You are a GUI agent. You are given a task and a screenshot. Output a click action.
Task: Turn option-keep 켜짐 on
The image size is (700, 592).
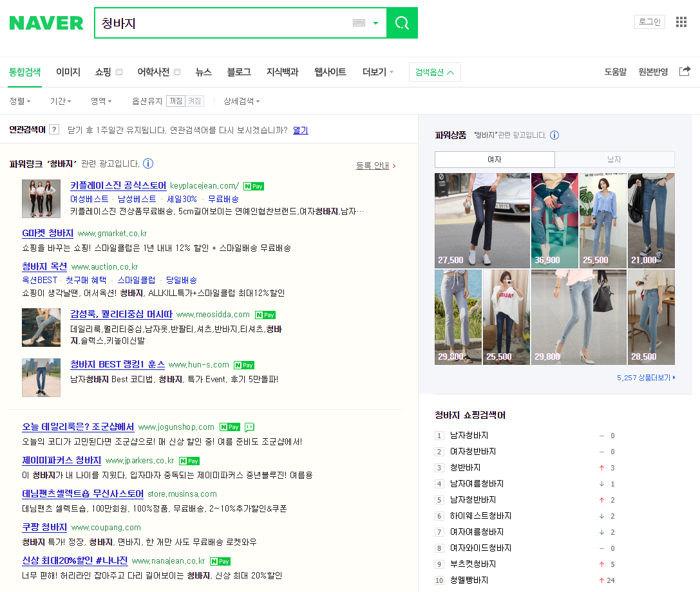(194, 101)
